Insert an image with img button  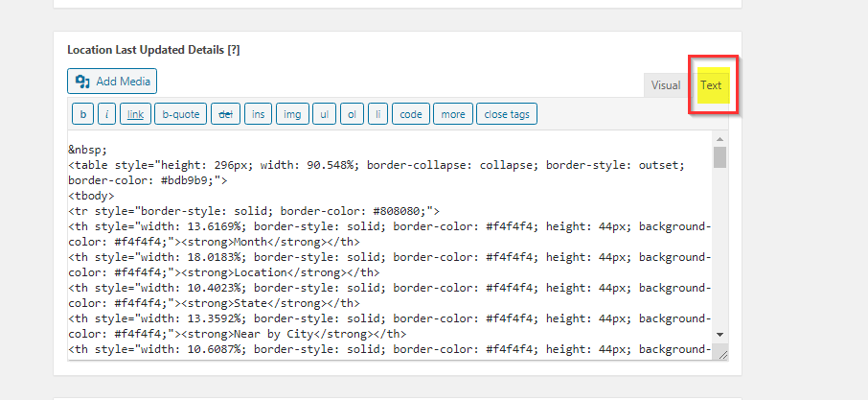coord(292,115)
